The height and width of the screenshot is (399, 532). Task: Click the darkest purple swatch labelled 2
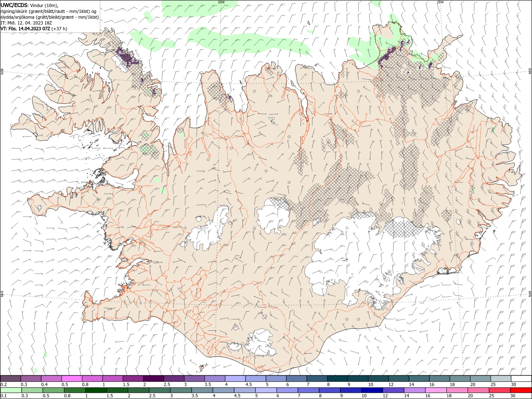tap(153, 378)
